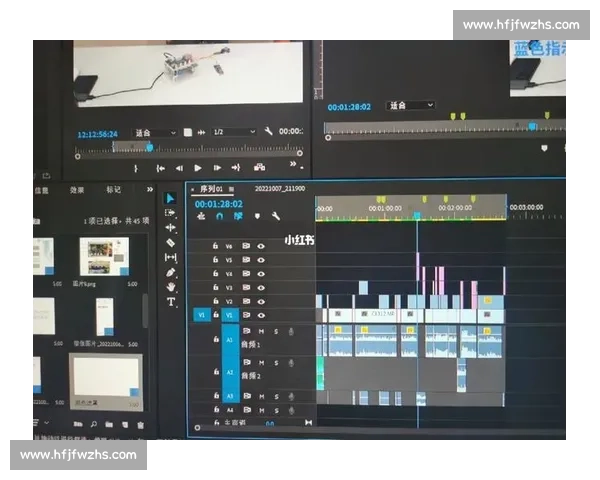
Task: Select the Selection arrow tool
Action: tap(170, 197)
